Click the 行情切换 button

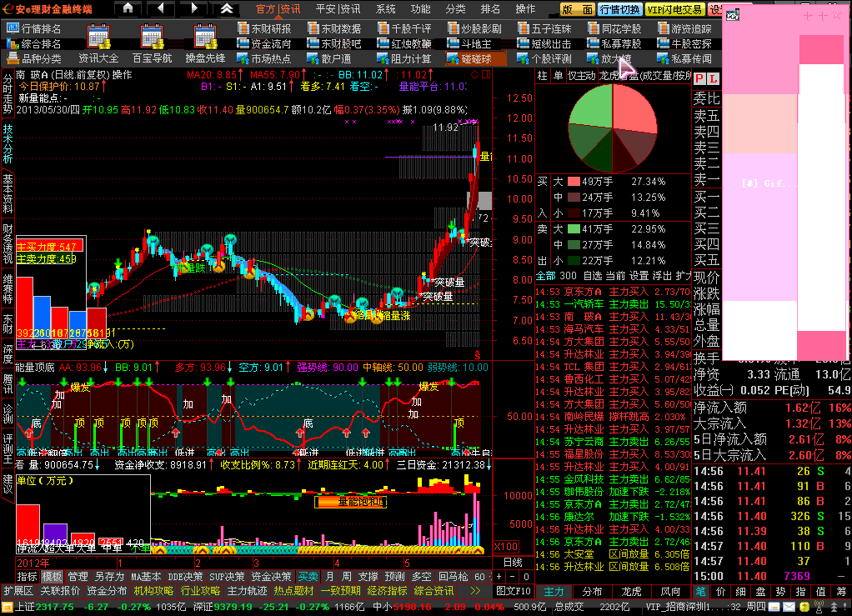(x=620, y=9)
